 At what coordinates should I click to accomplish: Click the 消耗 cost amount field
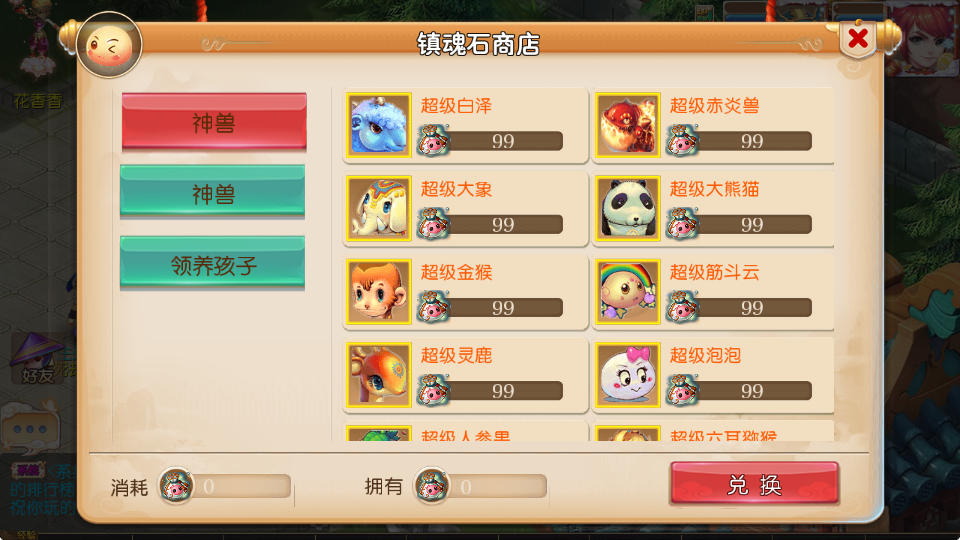click(225, 486)
